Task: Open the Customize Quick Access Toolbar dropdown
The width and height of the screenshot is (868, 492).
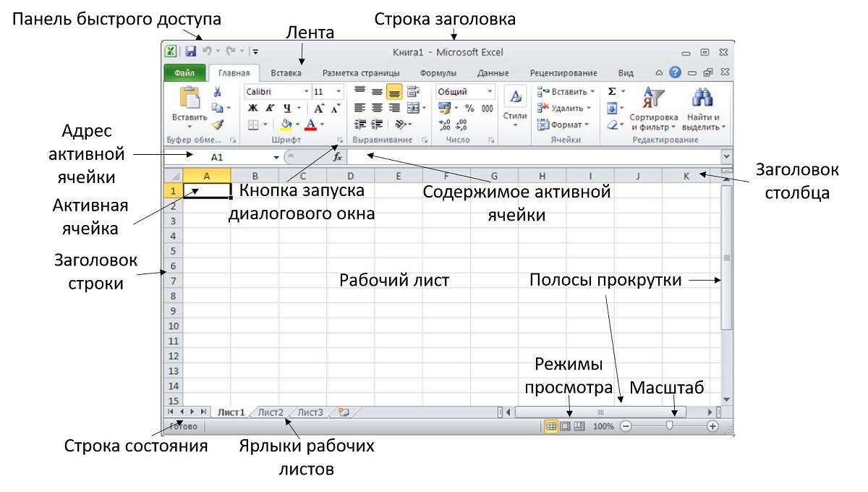Action: (x=255, y=52)
